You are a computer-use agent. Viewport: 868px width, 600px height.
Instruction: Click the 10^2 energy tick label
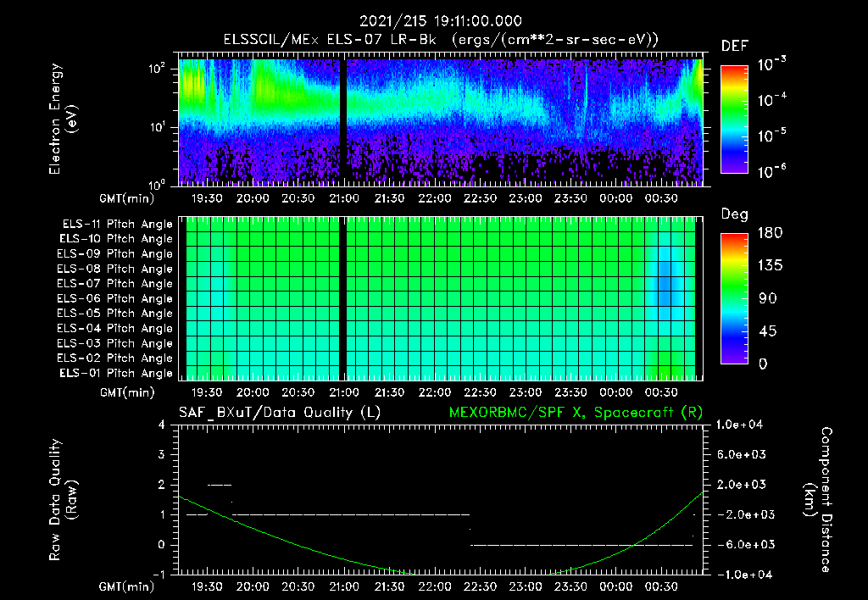pyautogui.click(x=157, y=69)
